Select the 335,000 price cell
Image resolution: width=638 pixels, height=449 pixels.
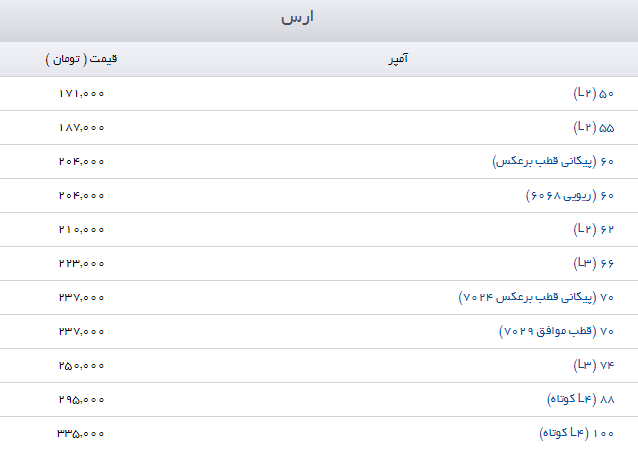[x=82, y=433]
